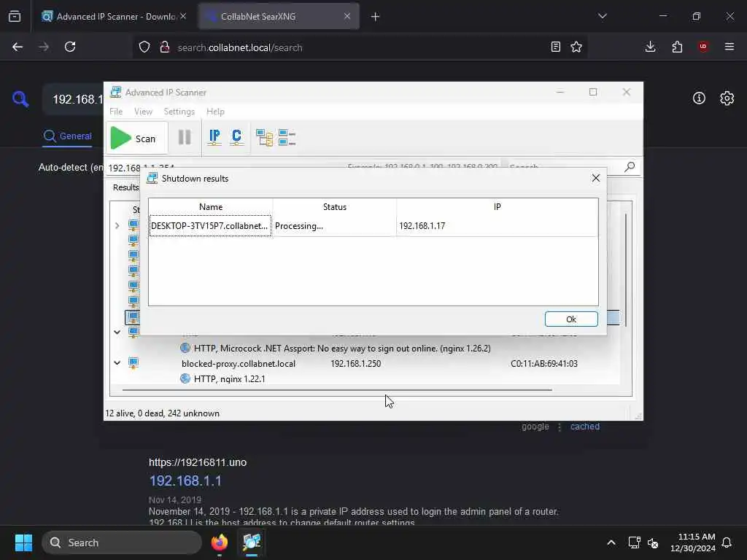Click the SearXNG search magnifier icon
This screenshot has width=747, height=560.
20,99
